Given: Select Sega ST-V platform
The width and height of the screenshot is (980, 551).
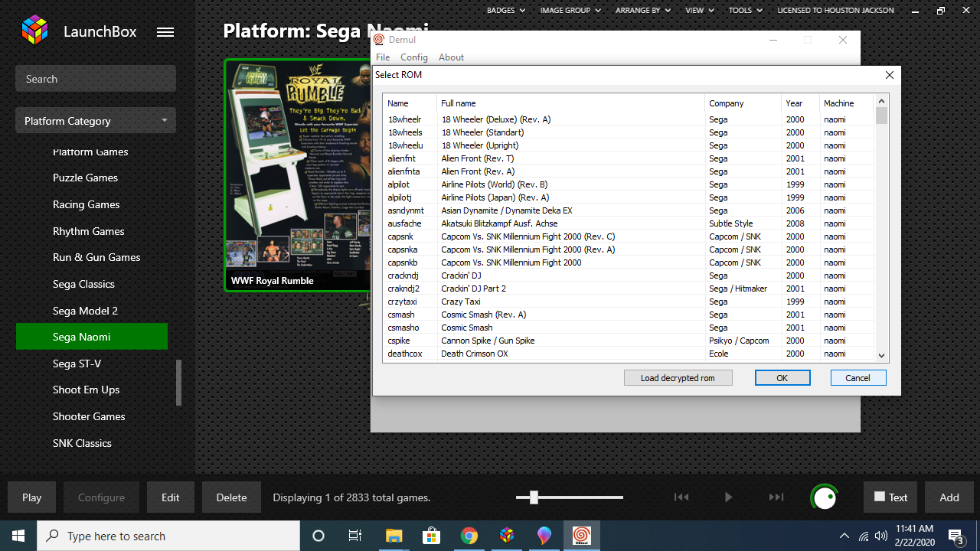Looking at the screenshot, I should pos(77,364).
